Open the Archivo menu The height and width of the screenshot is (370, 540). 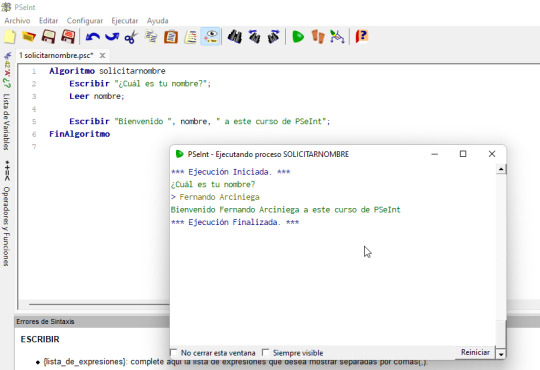point(17,21)
